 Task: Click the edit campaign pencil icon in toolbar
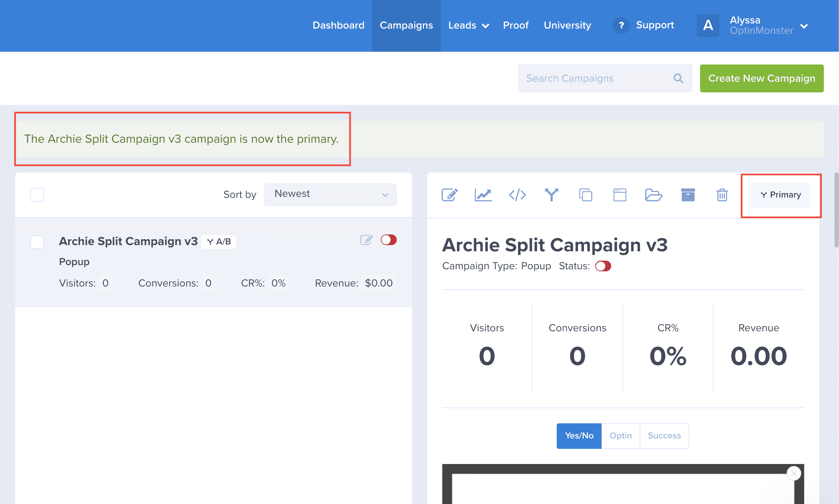(449, 195)
